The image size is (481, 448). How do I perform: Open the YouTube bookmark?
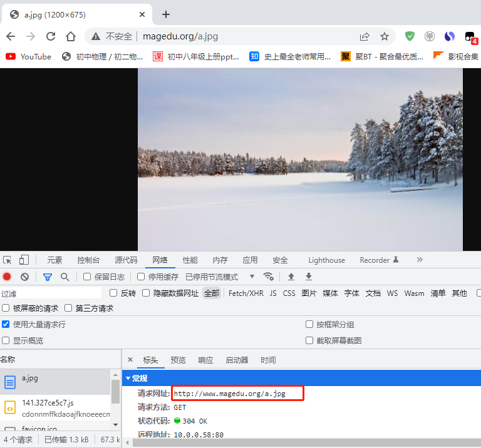click(x=28, y=57)
